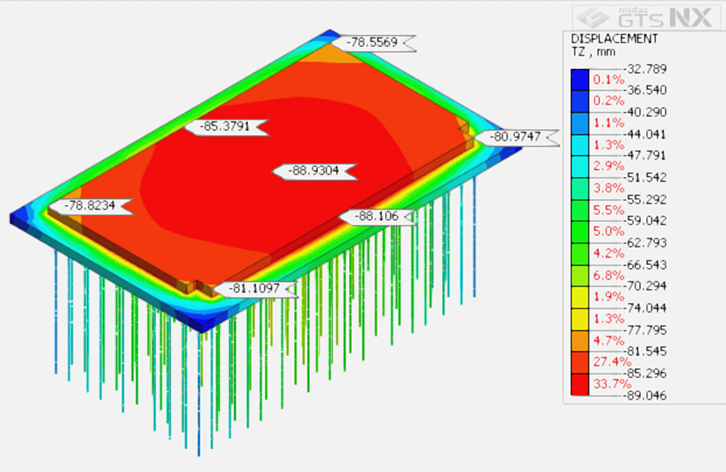The image size is (726, 472).
Task: Click the -85.296 legend value
Action: 645,374
